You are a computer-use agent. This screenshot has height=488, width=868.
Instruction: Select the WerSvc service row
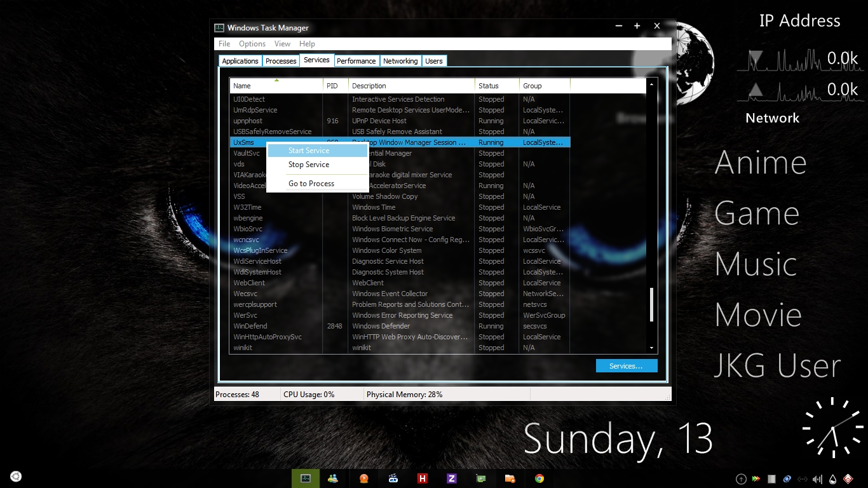click(400, 315)
